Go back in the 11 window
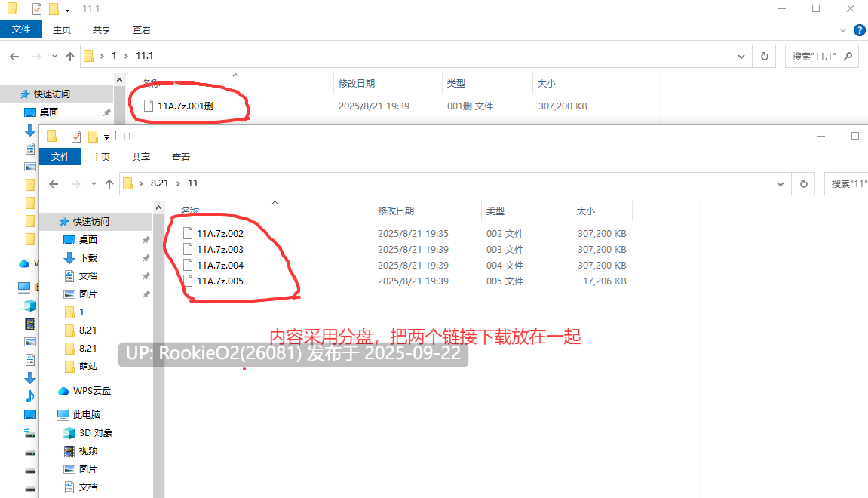Viewport: 868px width, 498px height. tap(54, 183)
